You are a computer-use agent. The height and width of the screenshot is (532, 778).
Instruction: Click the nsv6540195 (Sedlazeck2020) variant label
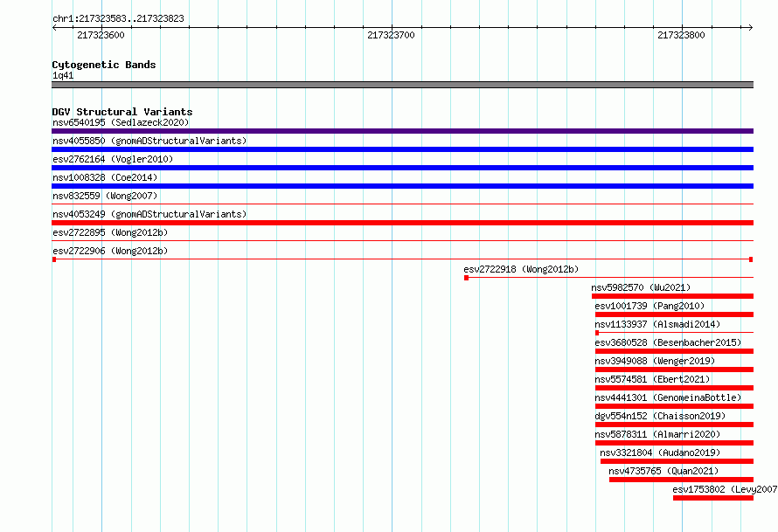pos(121,122)
